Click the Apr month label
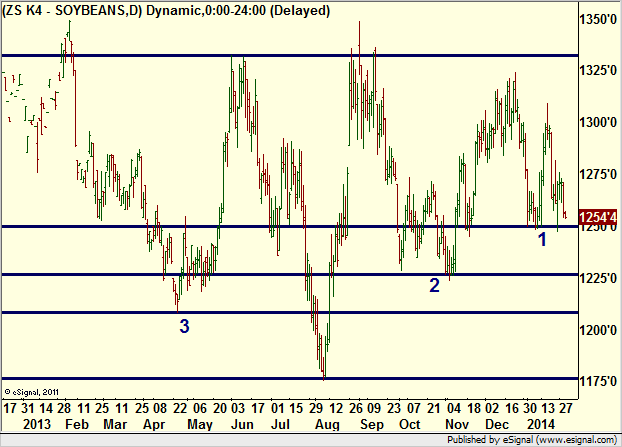622x447 pixels. [x=154, y=424]
